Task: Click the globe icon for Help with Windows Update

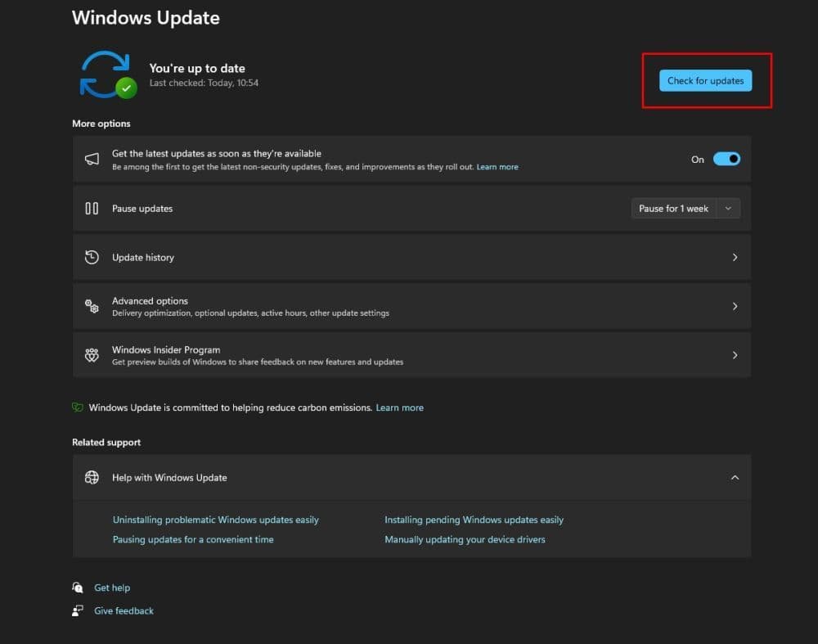Action: (92, 478)
